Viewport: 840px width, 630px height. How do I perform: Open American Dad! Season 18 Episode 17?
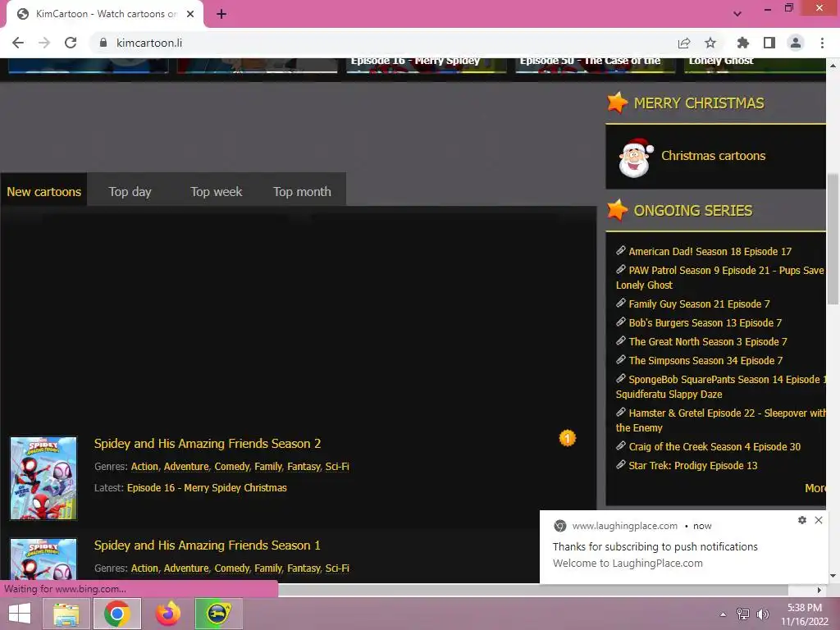(710, 251)
